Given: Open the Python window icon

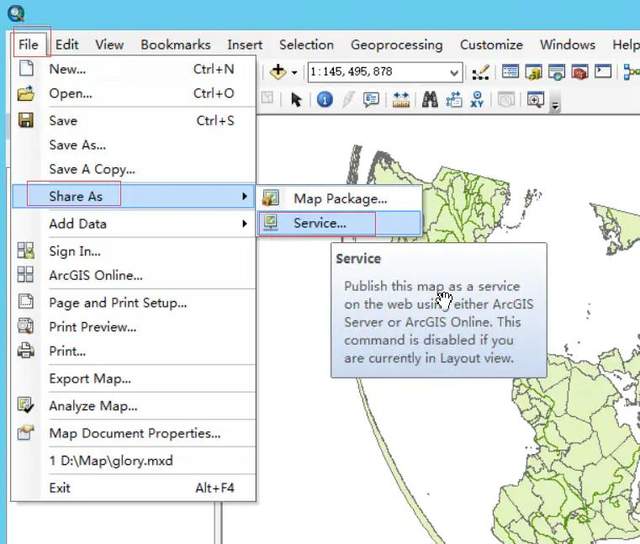Looking at the screenshot, I should (x=603, y=71).
